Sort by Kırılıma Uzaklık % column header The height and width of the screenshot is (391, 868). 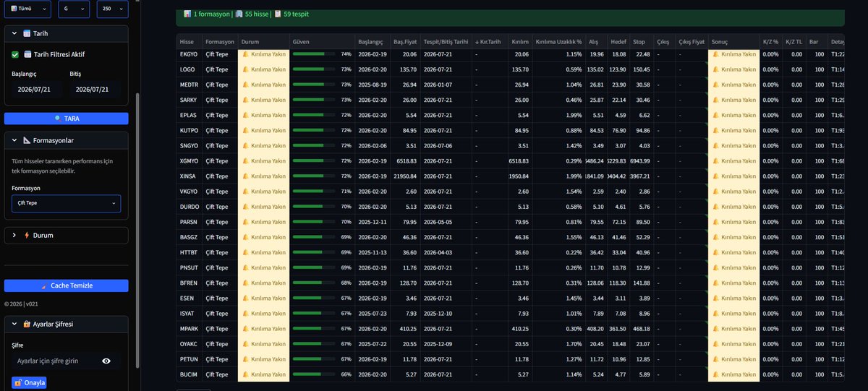(558, 41)
